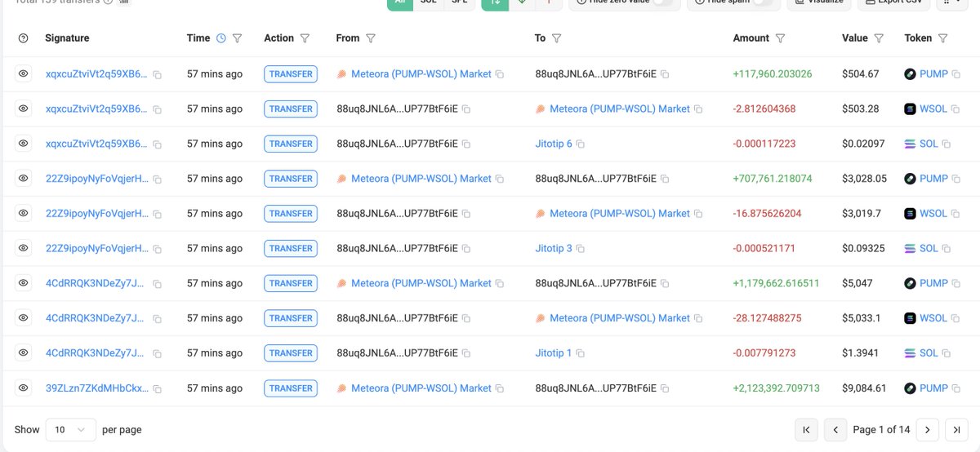Copy Meteora From address in +117,960.203026 row
Screen dimensions: 980x452
coord(499,74)
